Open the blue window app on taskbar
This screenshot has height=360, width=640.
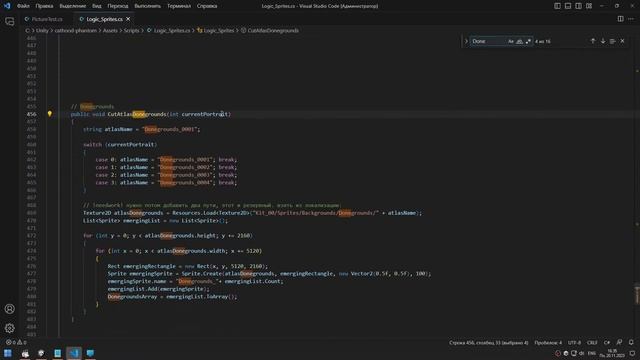coord(58,353)
